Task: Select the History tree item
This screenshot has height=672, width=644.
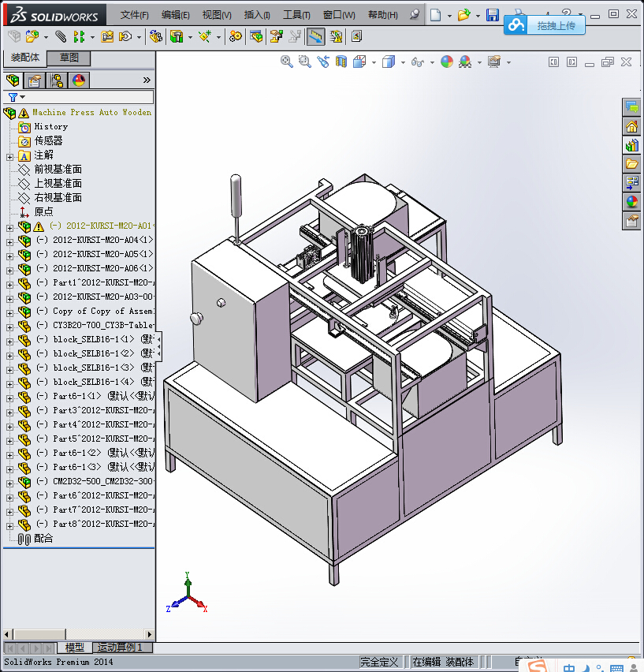Action: coord(51,126)
